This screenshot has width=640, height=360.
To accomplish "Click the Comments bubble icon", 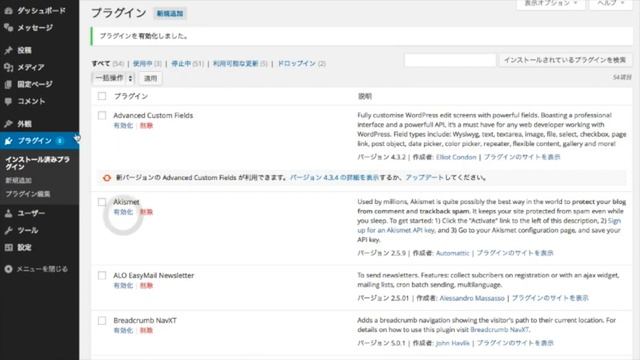I will [x=8, y=101].
